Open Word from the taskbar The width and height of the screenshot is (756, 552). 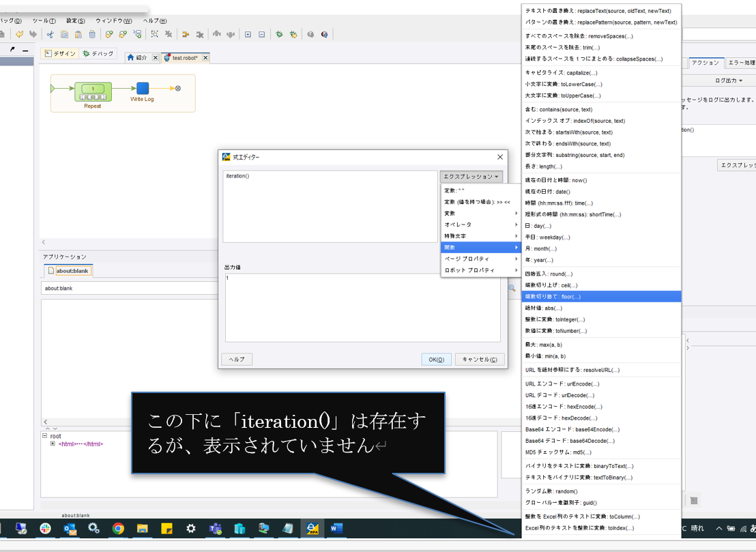tap(335, 528)
